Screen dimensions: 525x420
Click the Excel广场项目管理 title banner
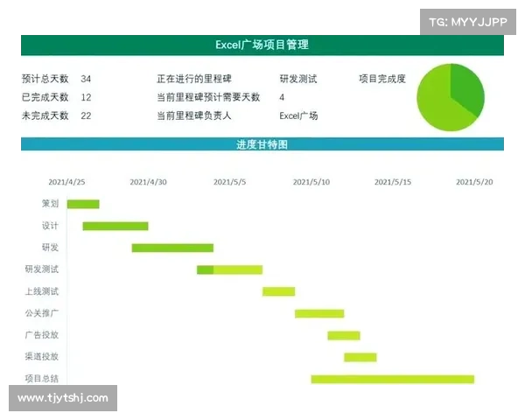click(262, 45)
